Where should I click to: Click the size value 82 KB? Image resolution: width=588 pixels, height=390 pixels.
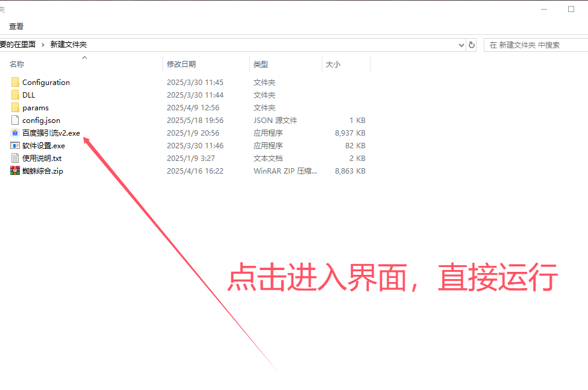point(355,146)
